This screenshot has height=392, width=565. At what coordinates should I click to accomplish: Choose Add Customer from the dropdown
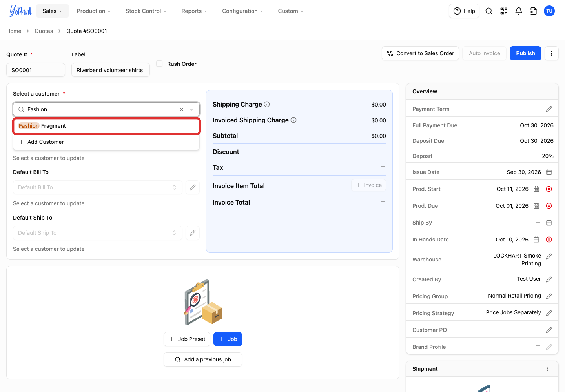tap(106, 142)
